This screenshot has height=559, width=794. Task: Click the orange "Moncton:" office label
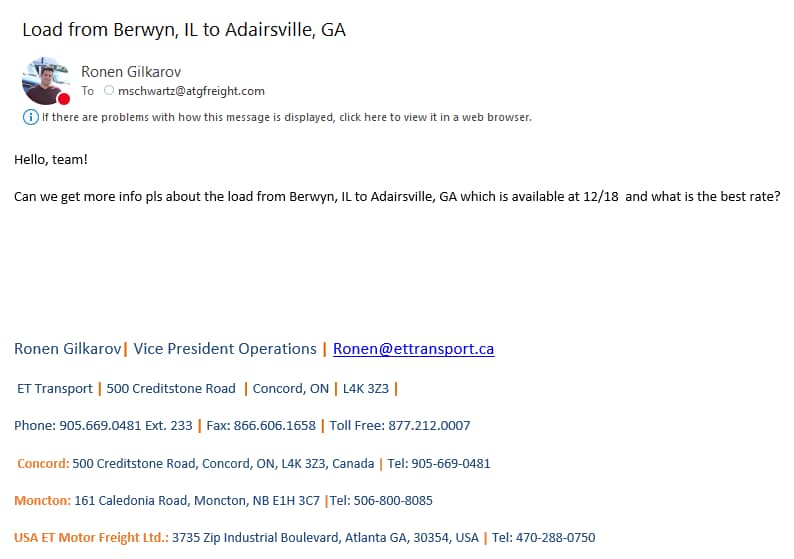(x=42, y=500)
